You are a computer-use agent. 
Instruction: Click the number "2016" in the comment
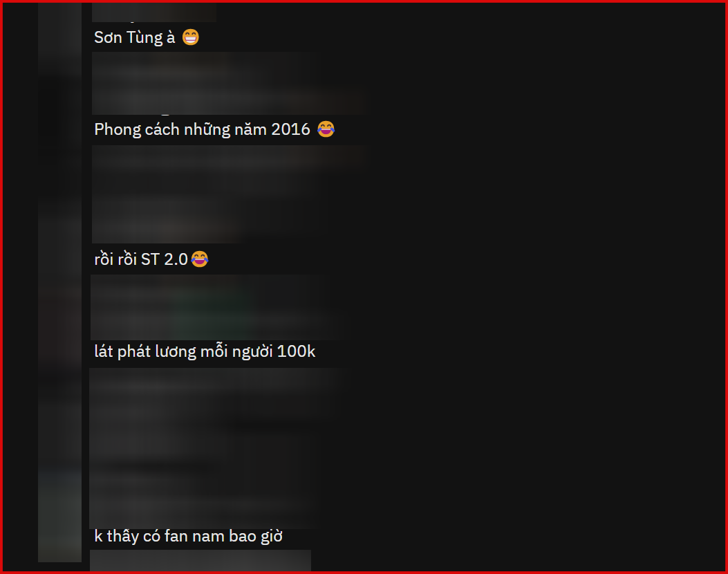pyautogui.click(x=290, y=129)
